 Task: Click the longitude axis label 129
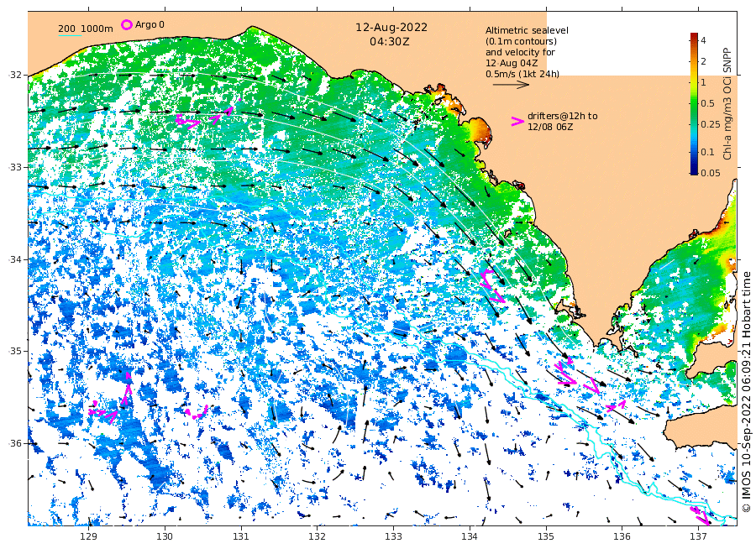(x=89, y=536)
